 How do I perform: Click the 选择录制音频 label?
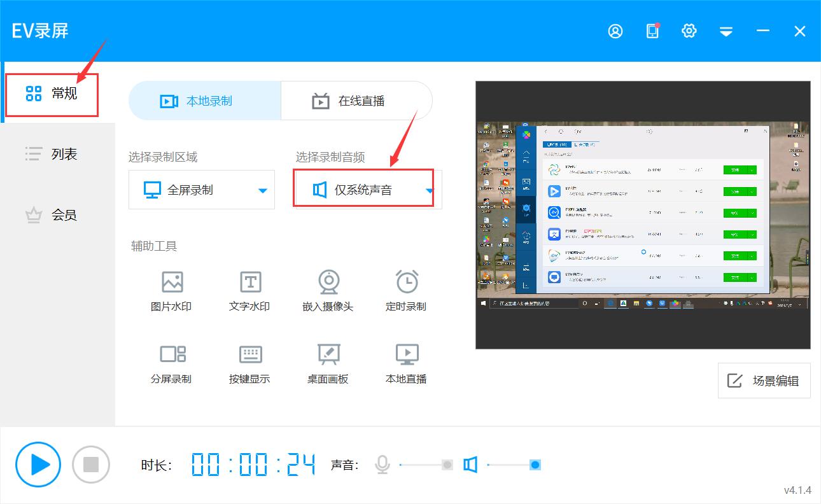pos(330,157)
